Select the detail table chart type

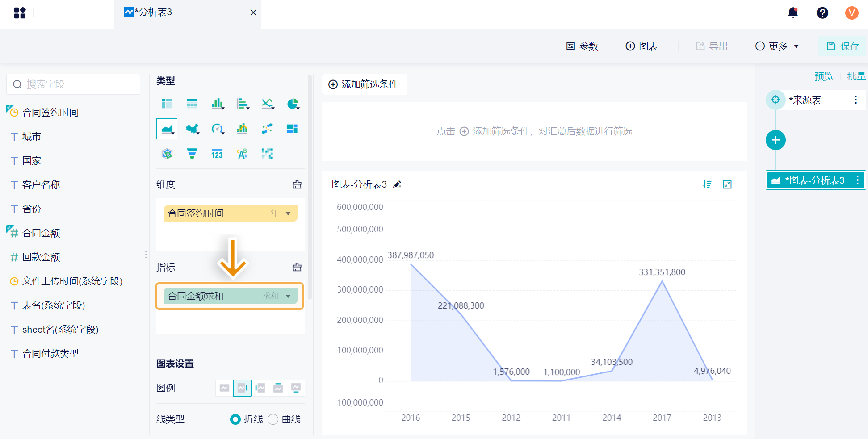pyautogui.click(x=192, y=104)
